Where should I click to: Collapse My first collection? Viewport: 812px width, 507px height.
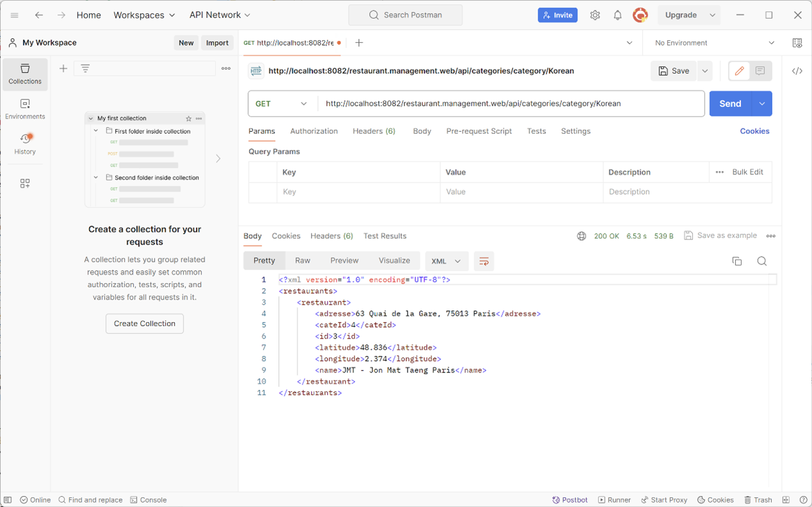point(91,118)
